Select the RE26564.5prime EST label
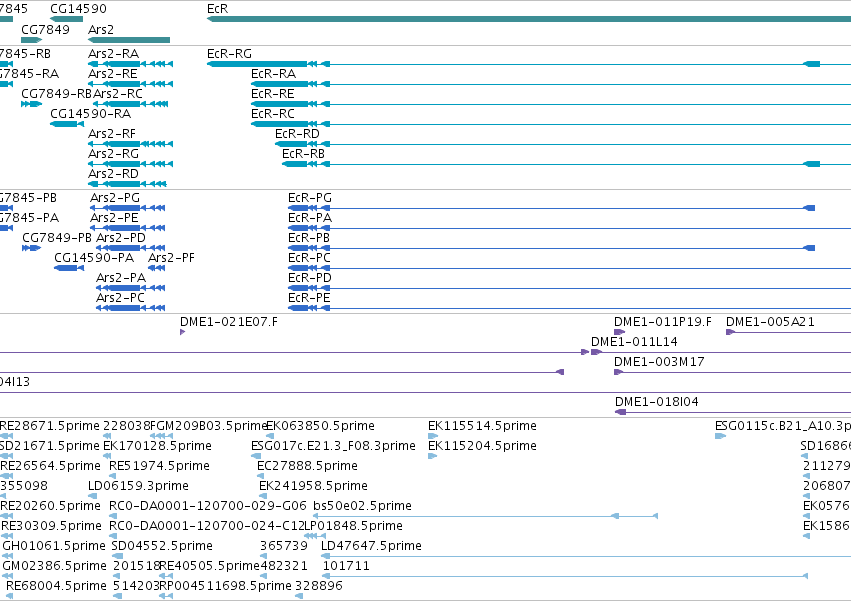The width and height of the screenshot is (851, 601). coord(50,467)
